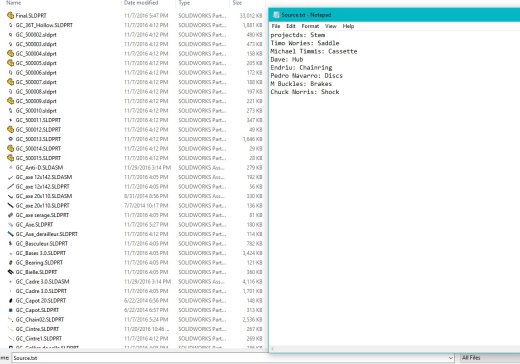520x364 pixels.
Task: Click the 'Michael Timmis: Cassette' line
Action: coord(314,51)
